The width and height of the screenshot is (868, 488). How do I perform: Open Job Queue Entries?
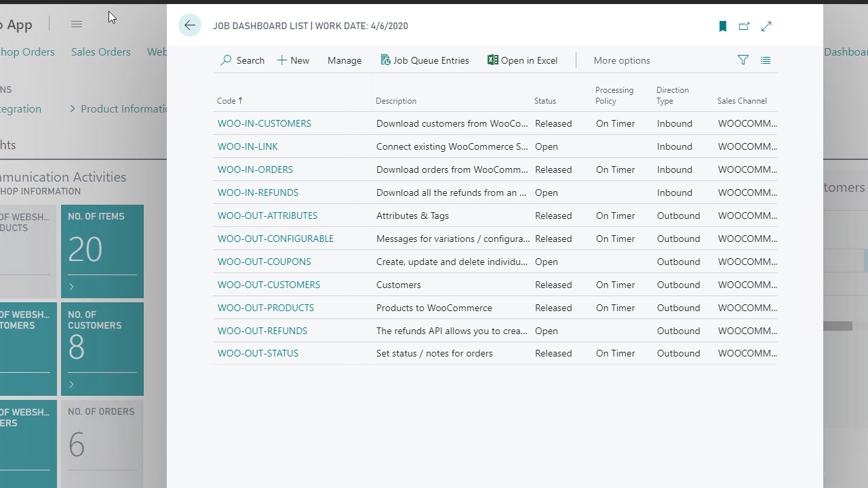425,60
